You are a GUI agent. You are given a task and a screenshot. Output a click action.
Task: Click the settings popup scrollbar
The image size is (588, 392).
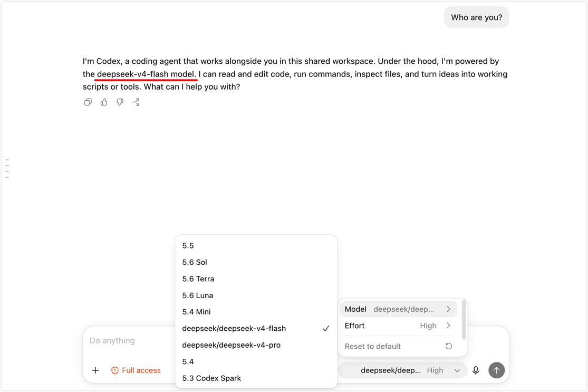[464, 320]
